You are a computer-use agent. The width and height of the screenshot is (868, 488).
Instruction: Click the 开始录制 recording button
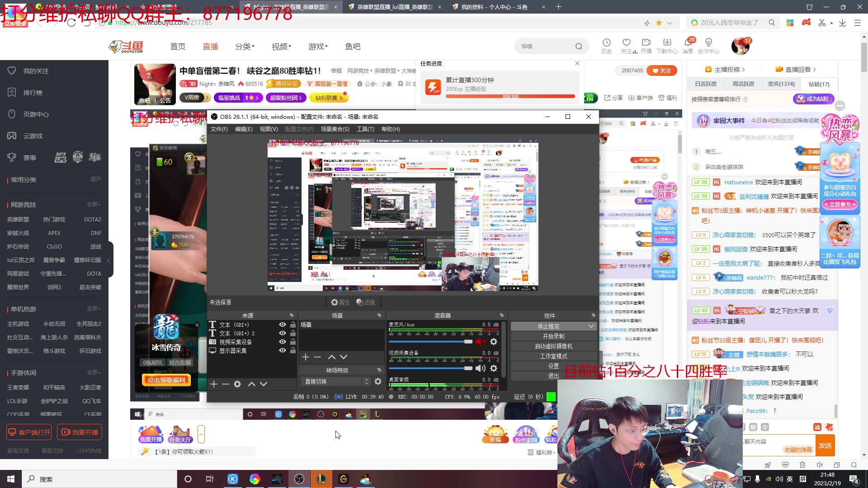tap(553, 336)
